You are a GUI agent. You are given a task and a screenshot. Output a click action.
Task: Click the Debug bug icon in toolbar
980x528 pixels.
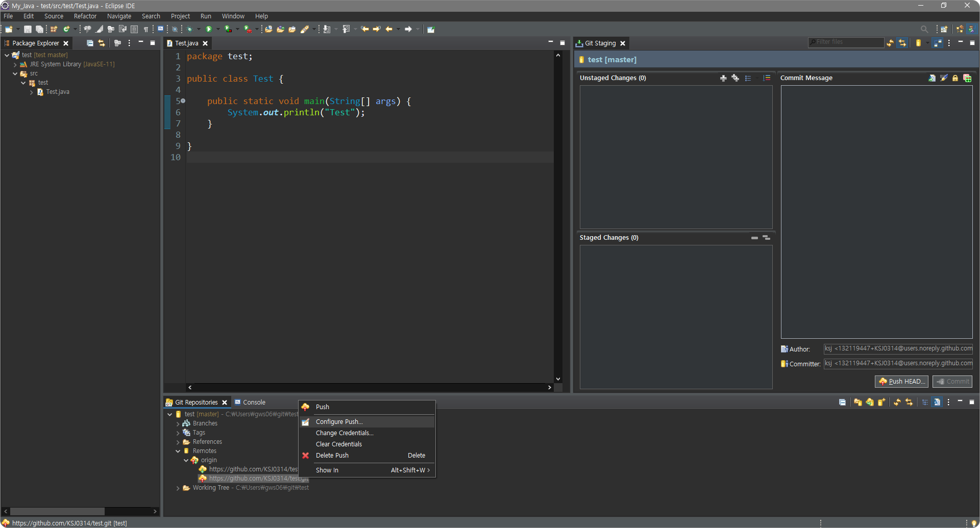[189, 29]
